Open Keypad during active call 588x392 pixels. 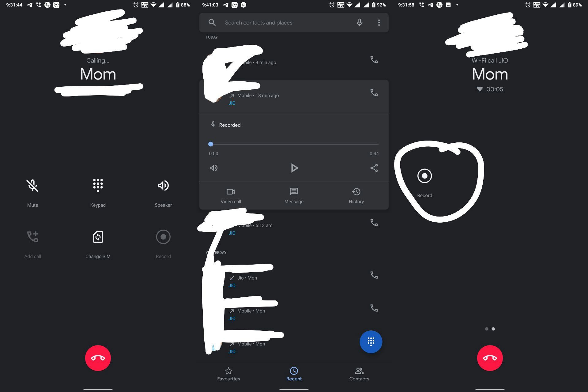pos(98,193)
